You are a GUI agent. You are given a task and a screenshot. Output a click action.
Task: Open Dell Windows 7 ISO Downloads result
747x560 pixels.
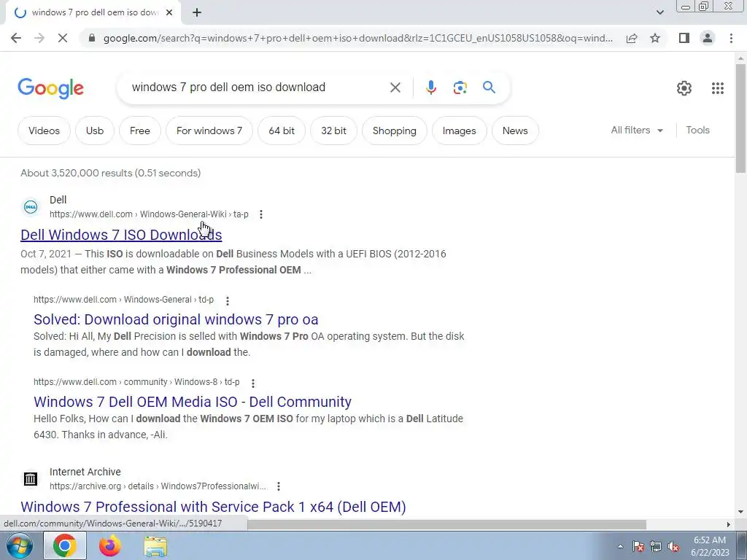click(x=121, y=235)
